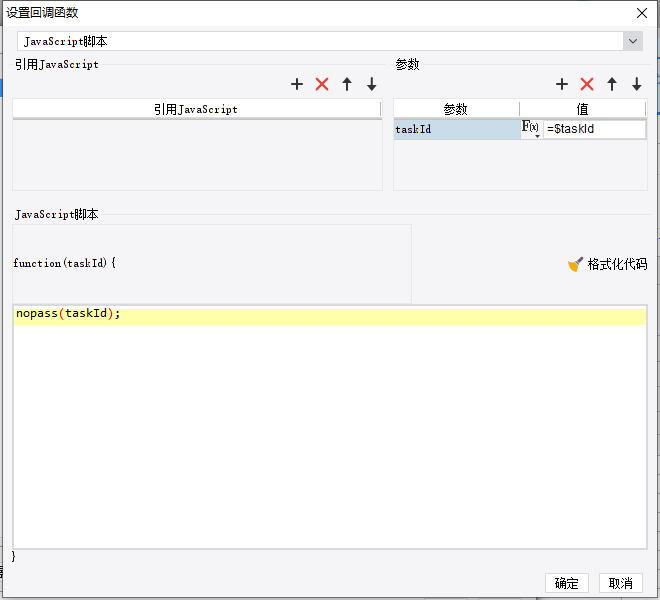Open the F(x) formula type dropdown
Screen dimensions: 660x600
531,129
